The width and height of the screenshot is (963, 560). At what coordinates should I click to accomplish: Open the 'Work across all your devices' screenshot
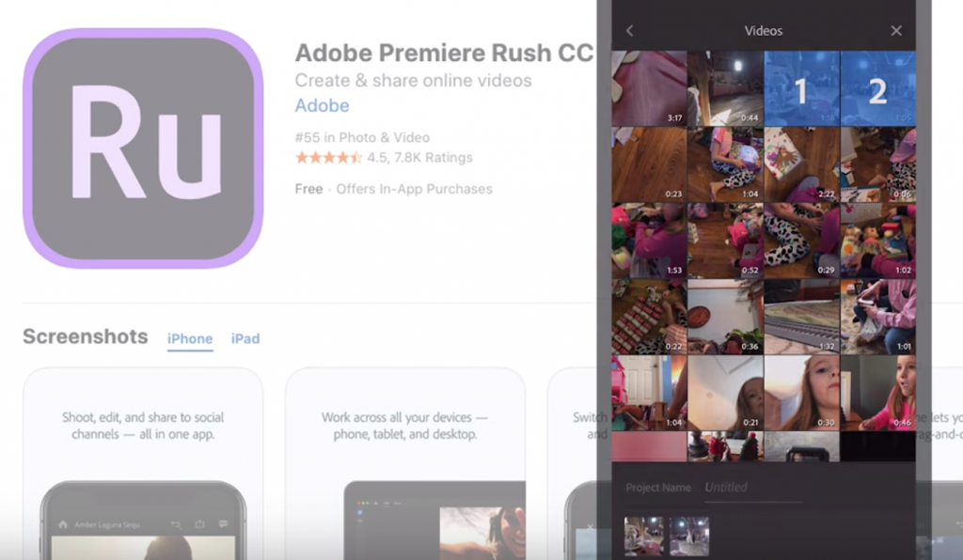(x=405, y=464)
